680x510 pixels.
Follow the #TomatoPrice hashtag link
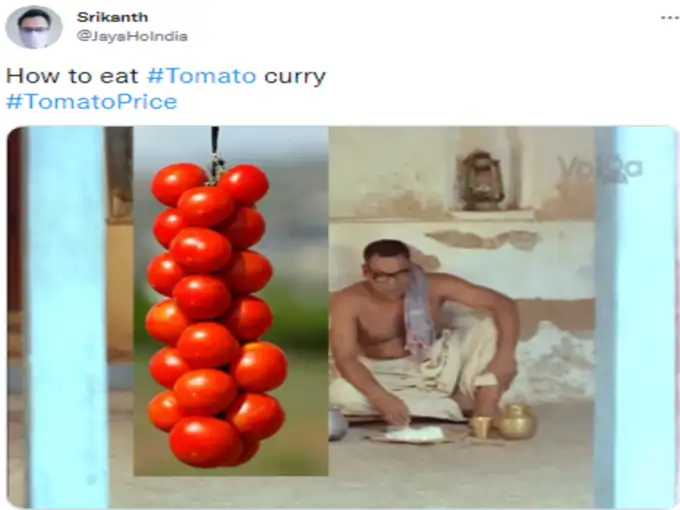click(x=92, y=101)
